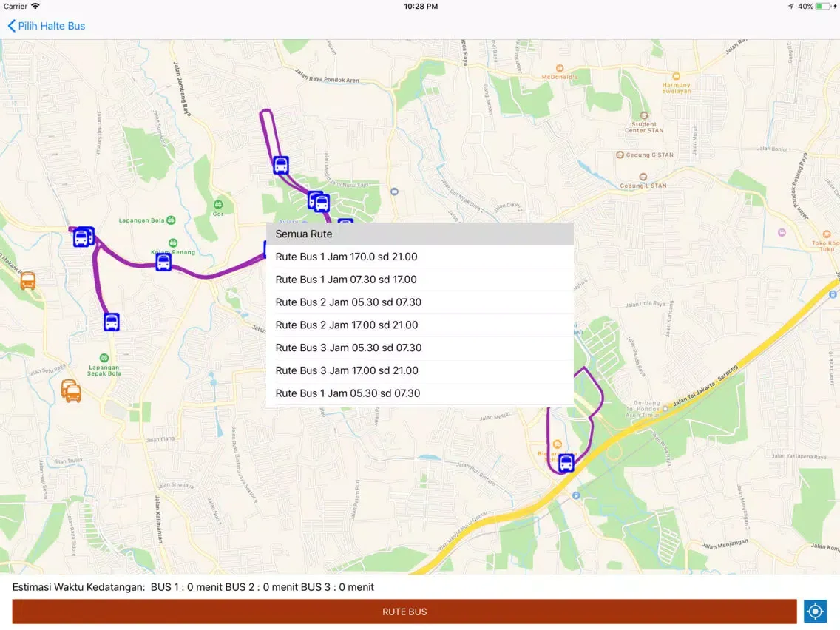840x630 pixels.
Task: Tap Gedung G STAN marker
Action: [x=620, y=155]
